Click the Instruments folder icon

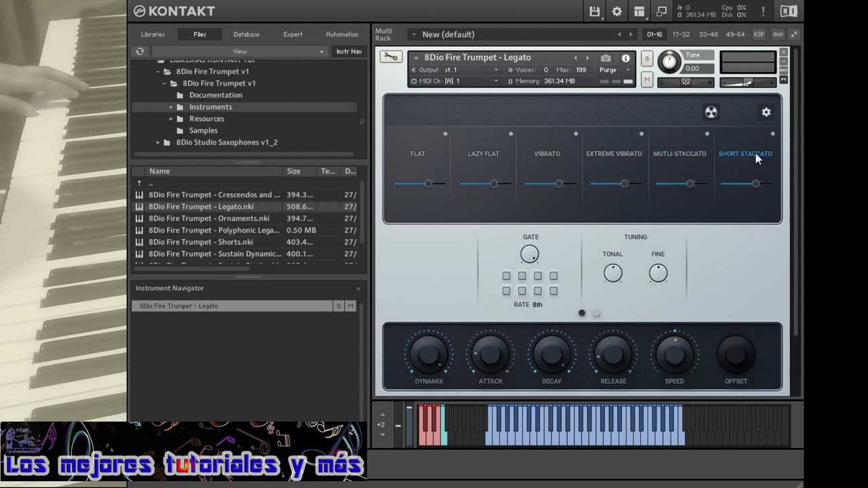pos(180,107)
